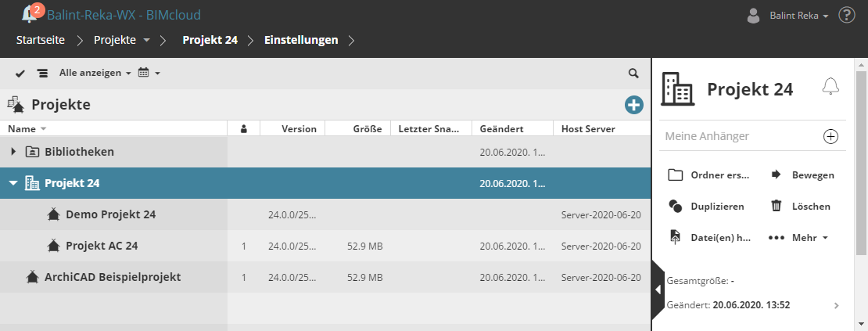The height and width of the screenshot is (331, 868).
Task: Expand the Bibliotheken folder
Action: pos(13,152)
